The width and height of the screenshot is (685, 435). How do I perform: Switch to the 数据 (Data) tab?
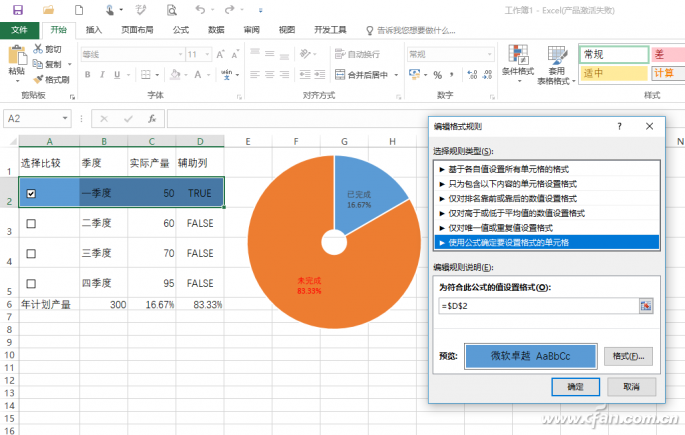click(216, 30)
